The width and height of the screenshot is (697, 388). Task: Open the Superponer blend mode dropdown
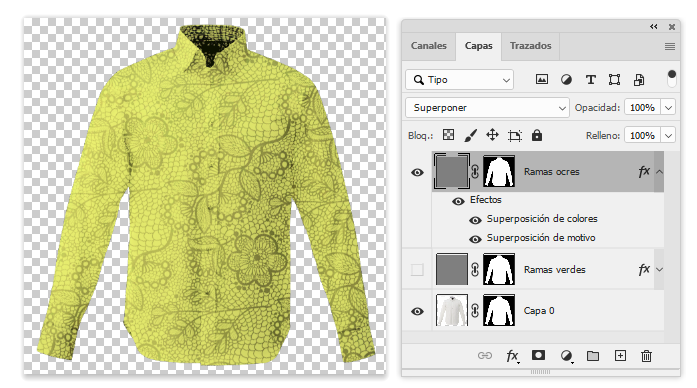(x=487, y=108)
